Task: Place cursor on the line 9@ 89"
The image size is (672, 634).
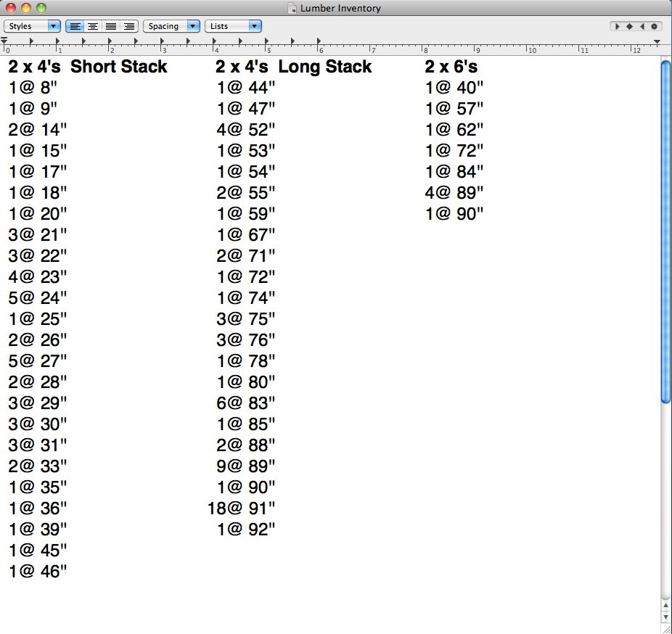Action: [x=245, y=466]
